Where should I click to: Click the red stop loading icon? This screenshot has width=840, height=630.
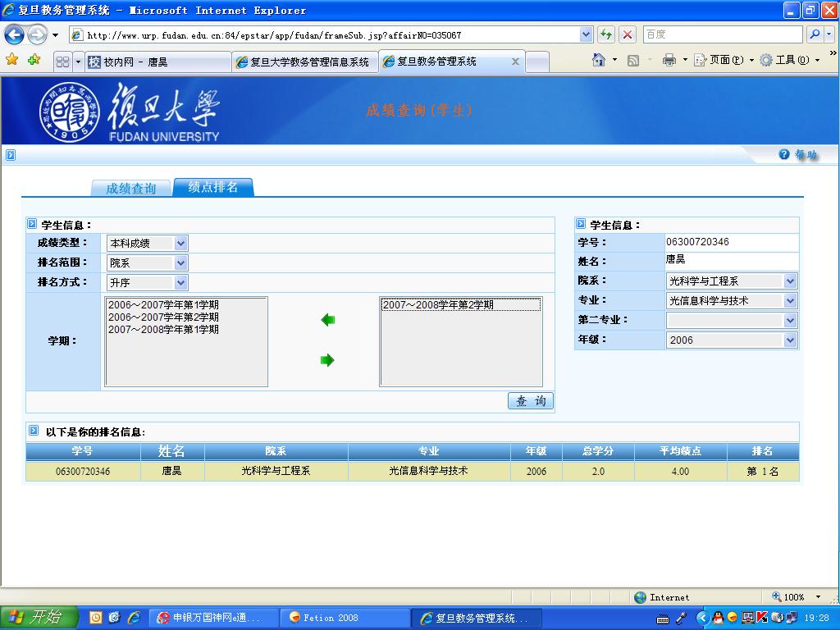pyautogui.click(x=628, y=34)
